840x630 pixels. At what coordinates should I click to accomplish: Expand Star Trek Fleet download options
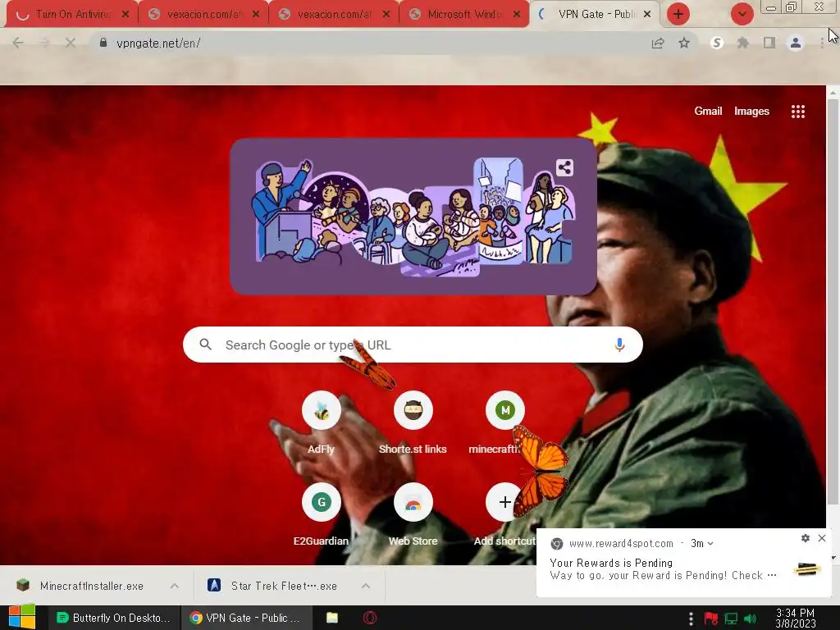click(365, 586)
